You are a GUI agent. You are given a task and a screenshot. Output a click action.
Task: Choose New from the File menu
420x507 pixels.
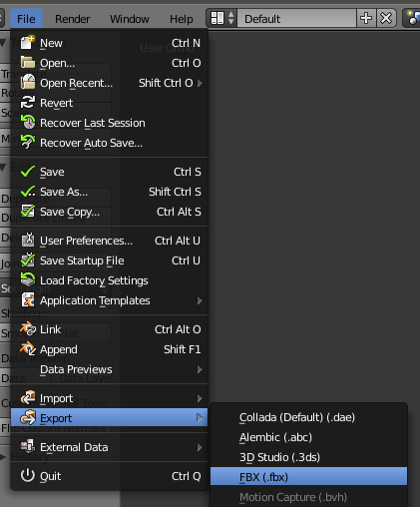click(x=110, y=43)
